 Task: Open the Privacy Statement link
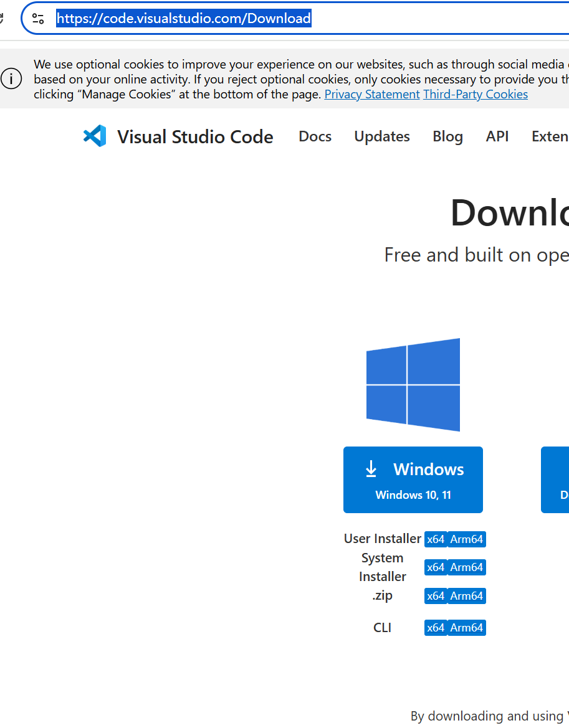[372, 94]
